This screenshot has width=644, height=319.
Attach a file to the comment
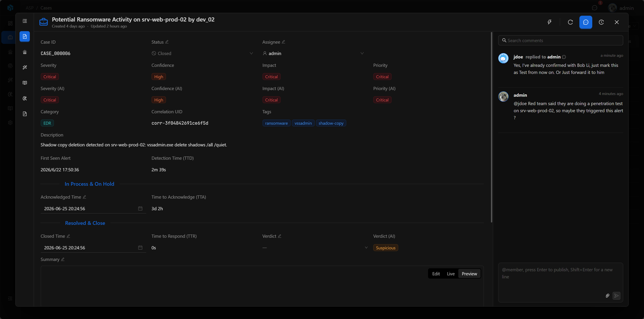(x=608, y=296)
